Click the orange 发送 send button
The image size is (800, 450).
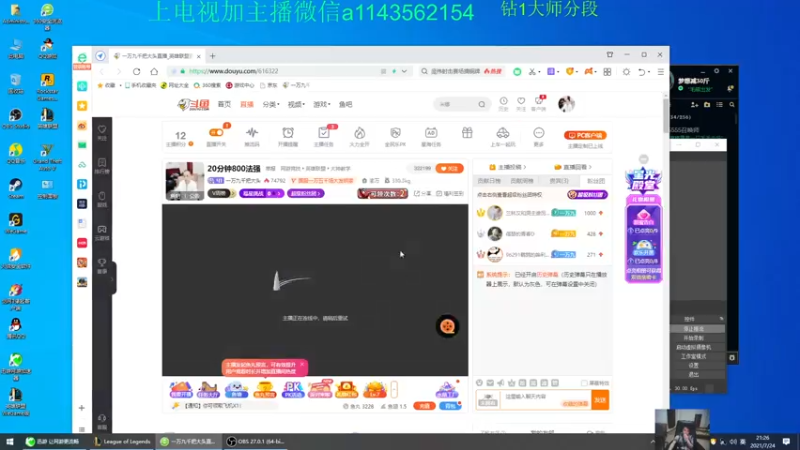pos(600,400)
